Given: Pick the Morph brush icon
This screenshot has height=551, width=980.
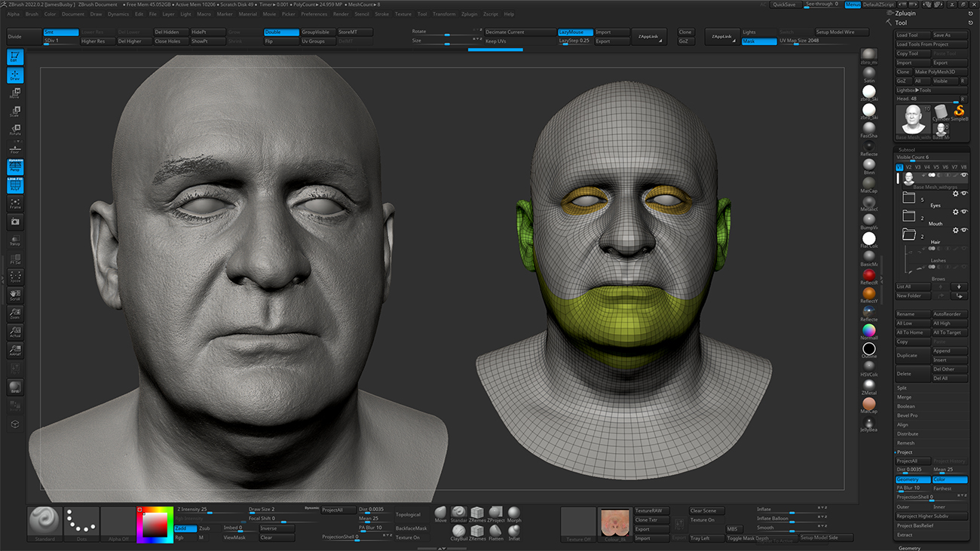Looking at the screenshot, I should point(514,514).
